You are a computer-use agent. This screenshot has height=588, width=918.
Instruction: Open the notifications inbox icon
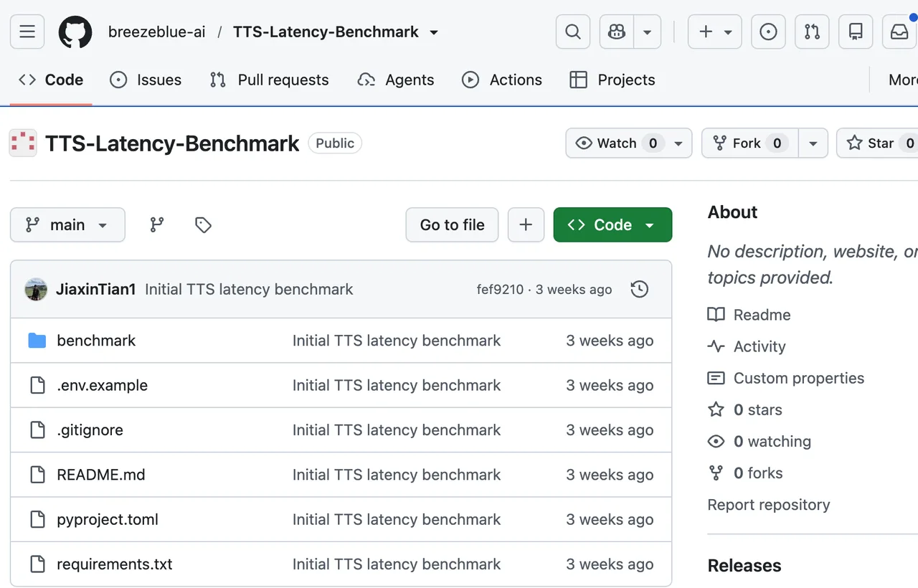click(x=899, y=32)
